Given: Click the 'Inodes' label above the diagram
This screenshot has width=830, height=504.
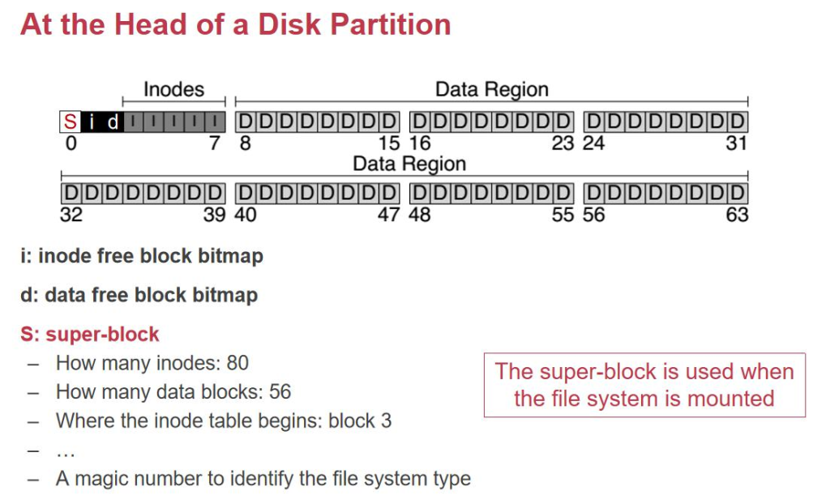Looking at the screenshot, I should 173,89.
